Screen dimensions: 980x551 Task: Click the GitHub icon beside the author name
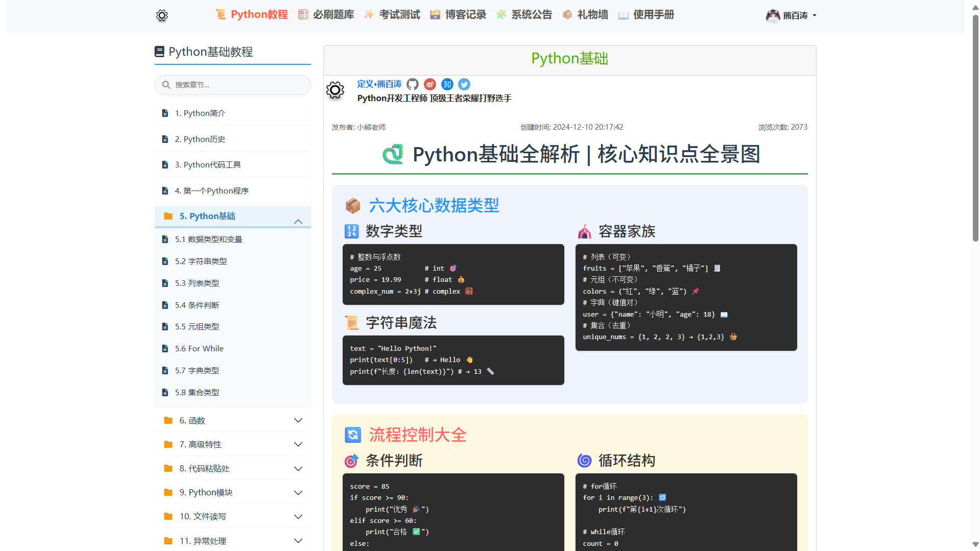click(413, 84)
